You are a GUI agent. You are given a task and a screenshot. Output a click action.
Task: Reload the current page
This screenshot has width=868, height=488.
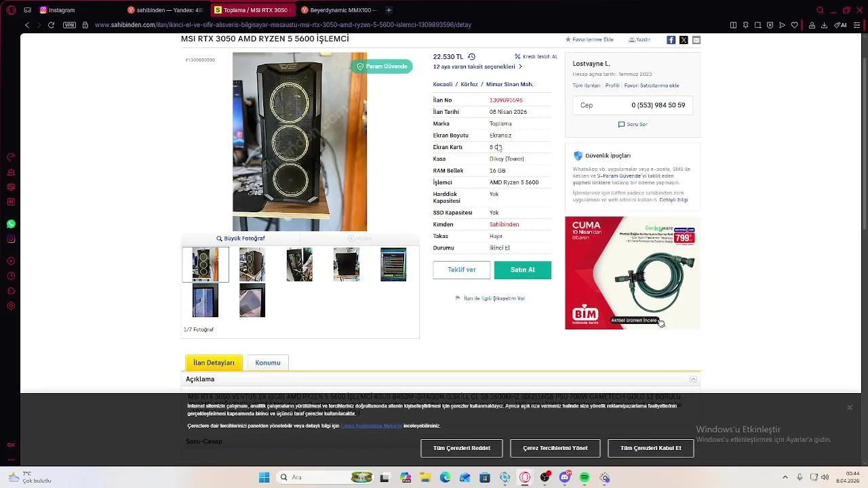coord(51,25)
